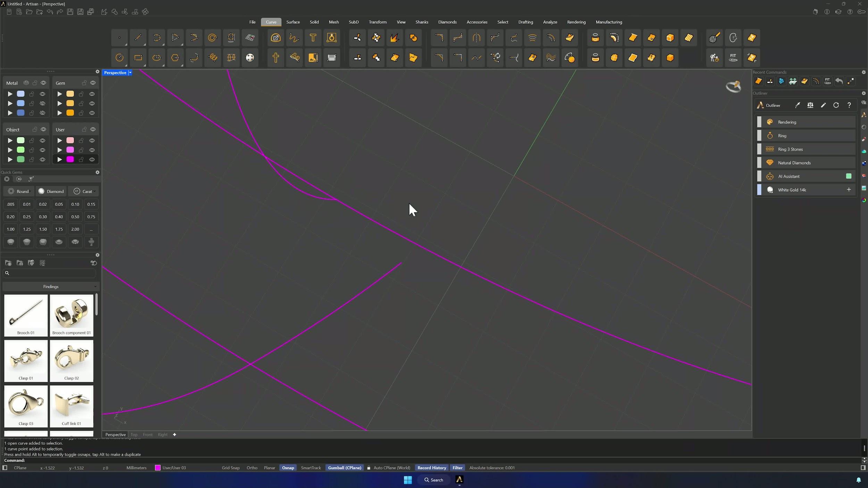Open the Natural Diamonds outliner item
This screenshot has width=868, height=488.
point(806,163)
